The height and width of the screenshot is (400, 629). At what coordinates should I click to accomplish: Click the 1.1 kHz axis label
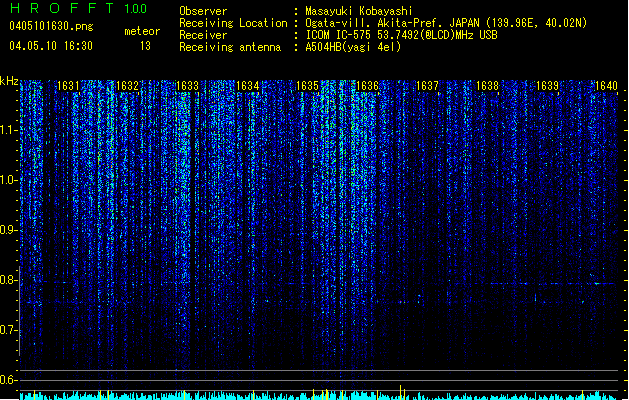click(8, 130)
